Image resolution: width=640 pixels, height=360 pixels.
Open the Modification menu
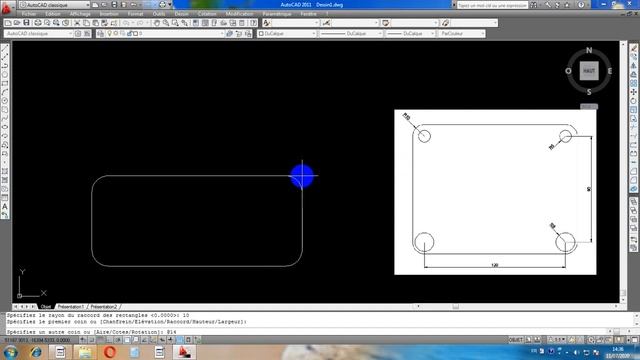pyautogui.click(x=239, y=14)
